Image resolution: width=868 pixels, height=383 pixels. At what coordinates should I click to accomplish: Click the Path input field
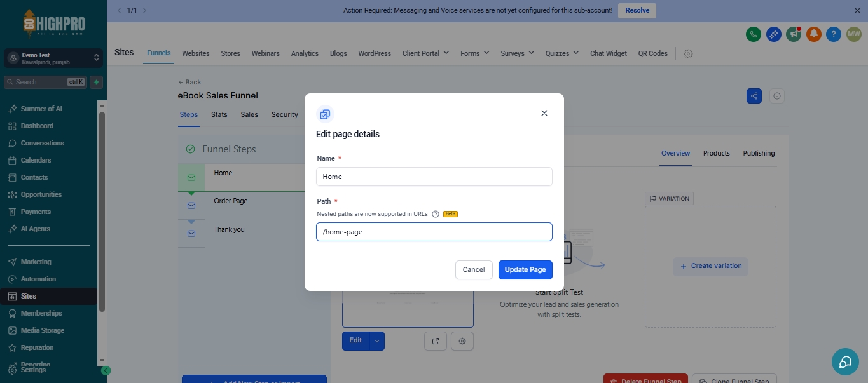pos(434,232)
